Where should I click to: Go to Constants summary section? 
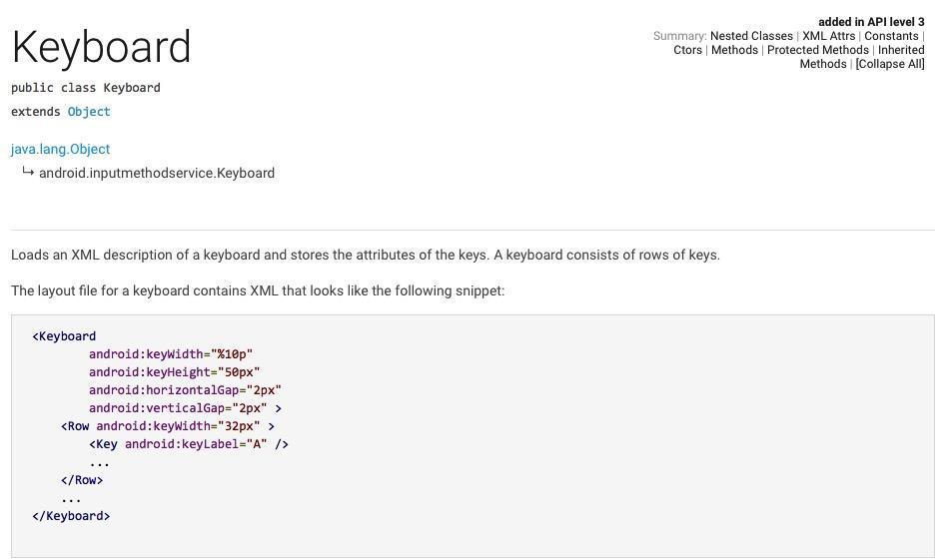[891, 36]
